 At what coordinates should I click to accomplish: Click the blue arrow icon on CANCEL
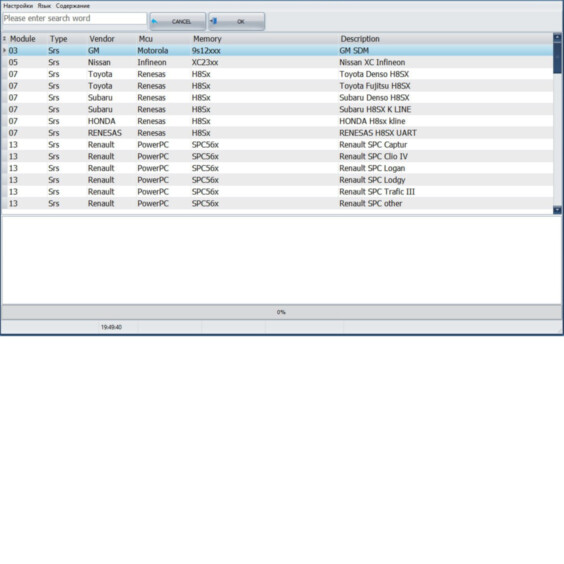(155, 22)
